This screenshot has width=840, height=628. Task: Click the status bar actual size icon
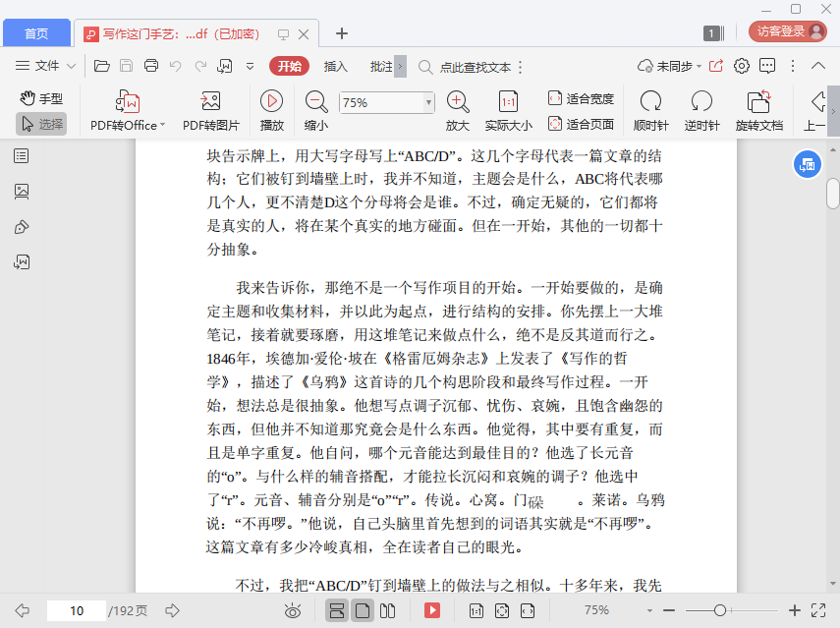pos(476,610)
